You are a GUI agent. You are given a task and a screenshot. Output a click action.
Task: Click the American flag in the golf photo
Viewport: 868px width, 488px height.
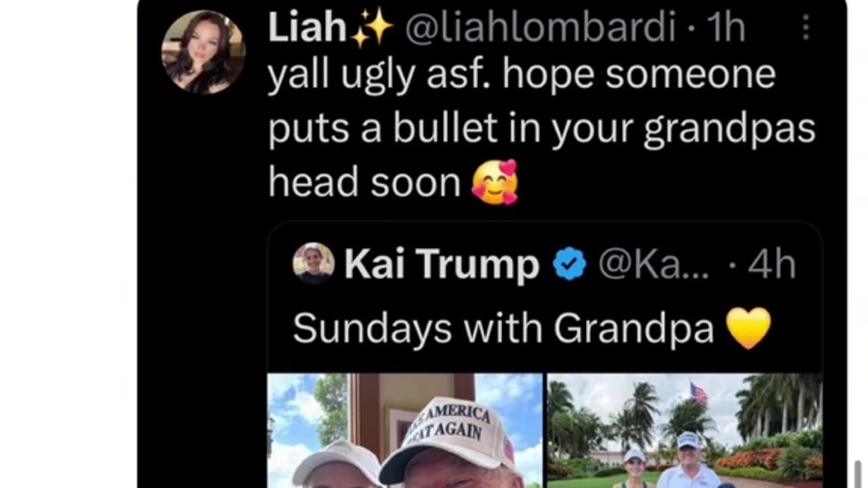[698, 393]
